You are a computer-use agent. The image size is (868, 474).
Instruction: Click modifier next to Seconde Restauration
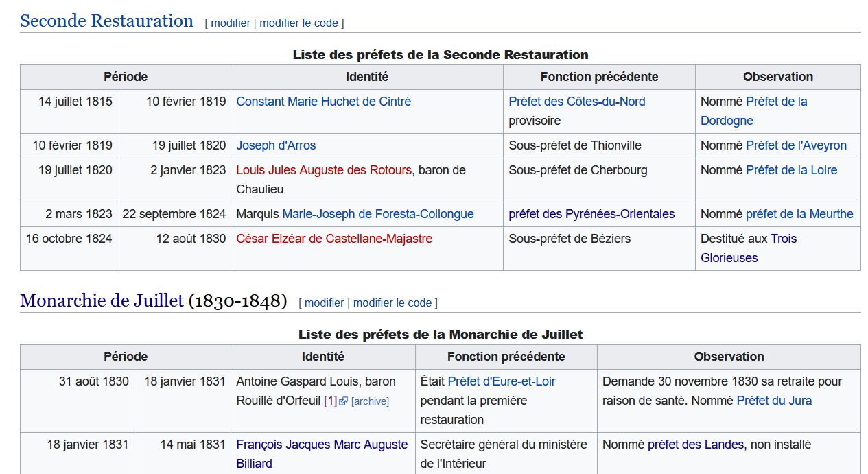[231, 23]
